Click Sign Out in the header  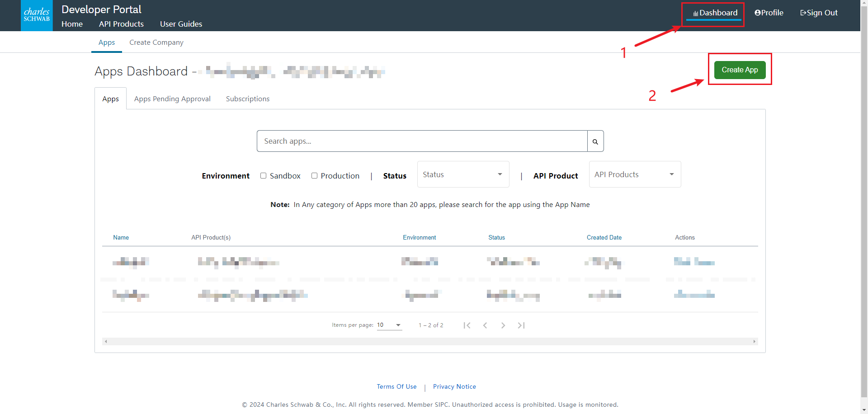pyautogui.click(x=819, y=13)
